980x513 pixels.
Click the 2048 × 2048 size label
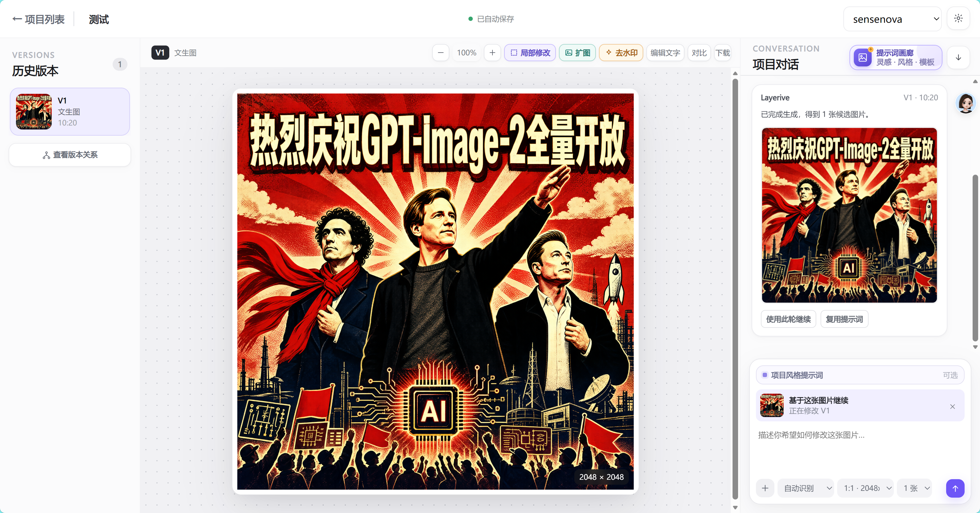(x=601, y=477)
